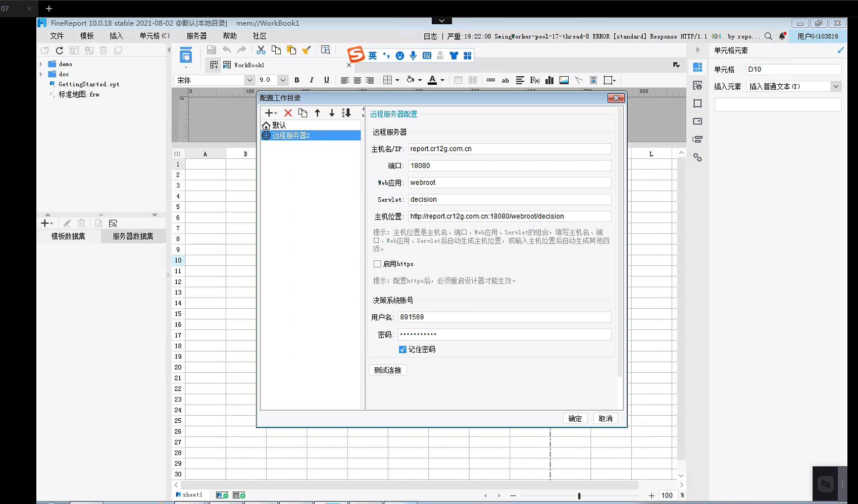Open the font size dropdown showing 9.0

pyautogui.click(x=282, y=80)
